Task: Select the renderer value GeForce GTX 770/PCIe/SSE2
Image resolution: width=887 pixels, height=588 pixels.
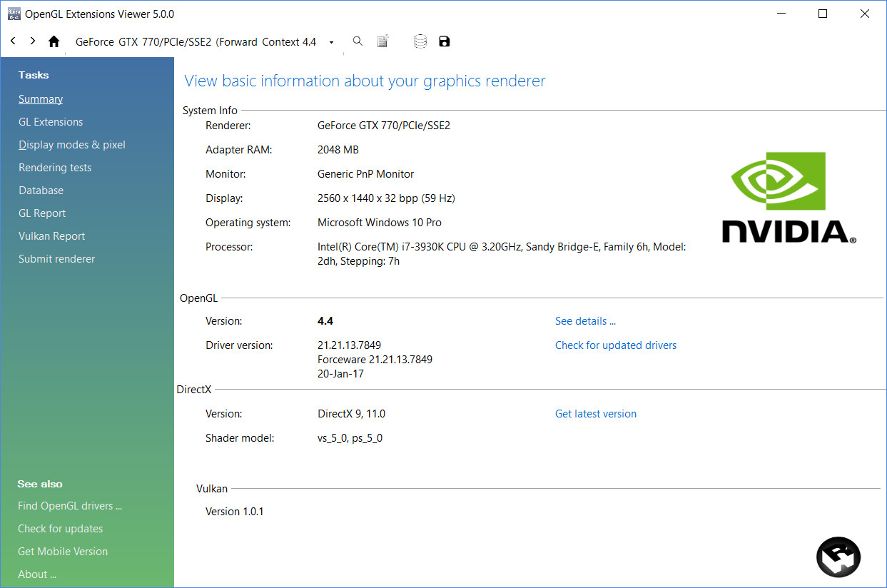Action: click(384, 126)
